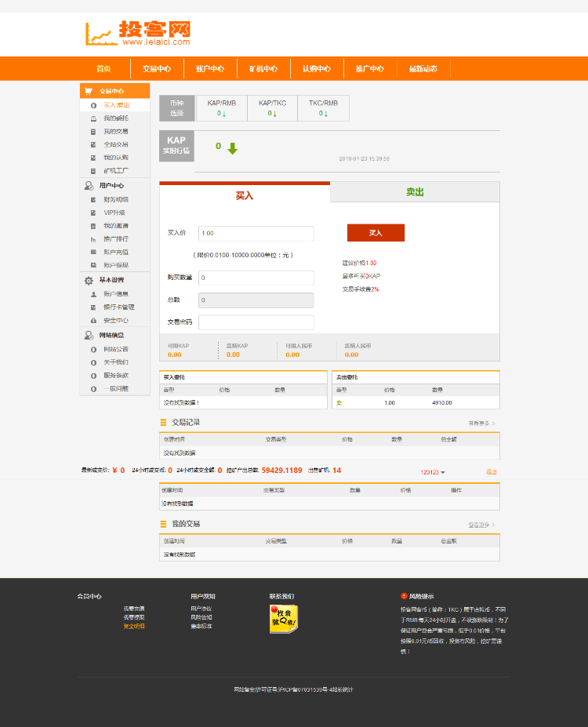Switch to the 买入 tab
Viewport: 588px width, 727px height.
pyautogui.click(x=244, y=194)
